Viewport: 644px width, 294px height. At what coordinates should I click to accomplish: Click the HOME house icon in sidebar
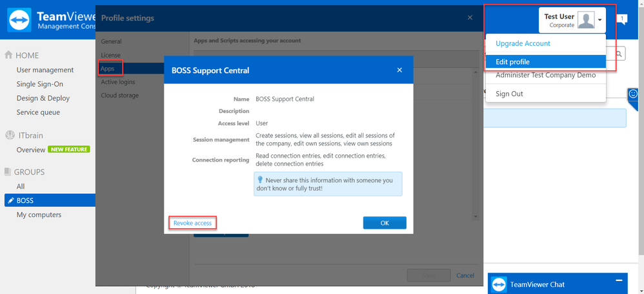(x=8, y=55)
